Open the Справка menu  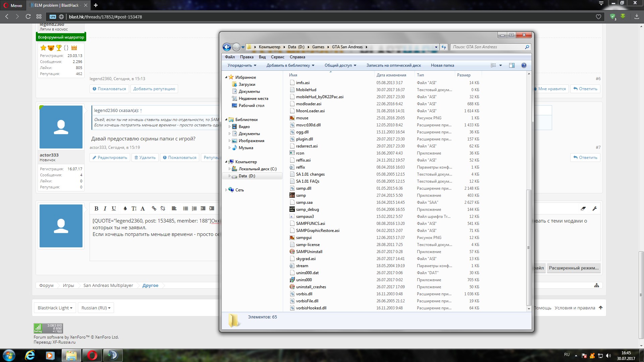pyautogui.click(x=298, y=57)
